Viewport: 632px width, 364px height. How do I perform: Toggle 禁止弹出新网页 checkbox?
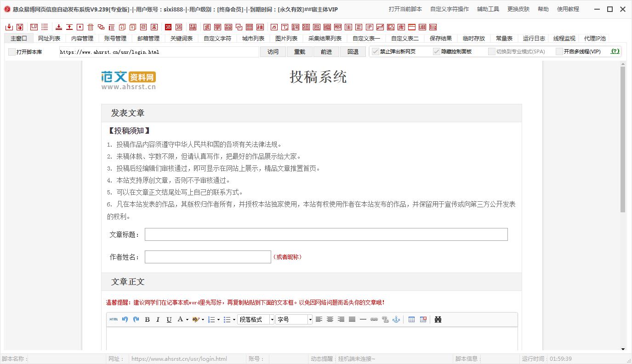pyautogui.click(x=376, y=51)
